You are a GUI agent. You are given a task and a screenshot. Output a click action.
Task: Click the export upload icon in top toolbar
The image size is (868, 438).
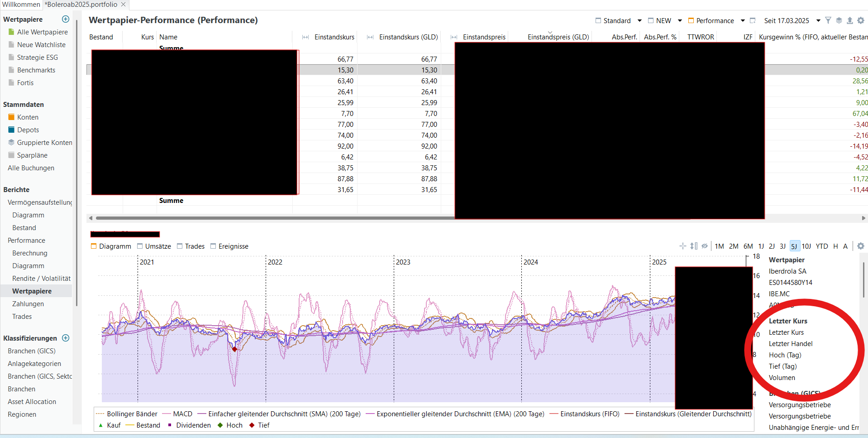pyautogui.click(x=849, y=20)
